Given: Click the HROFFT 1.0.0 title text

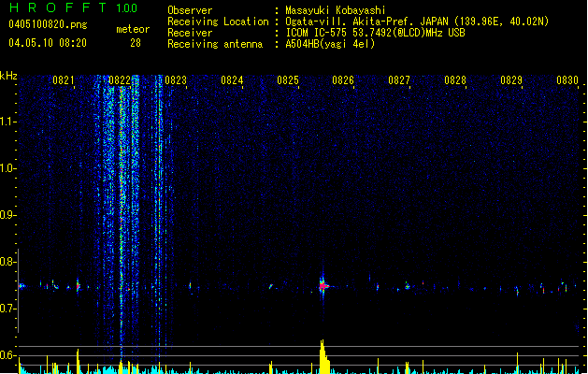Looking at the screenshot, I should (x=73, y=7).
